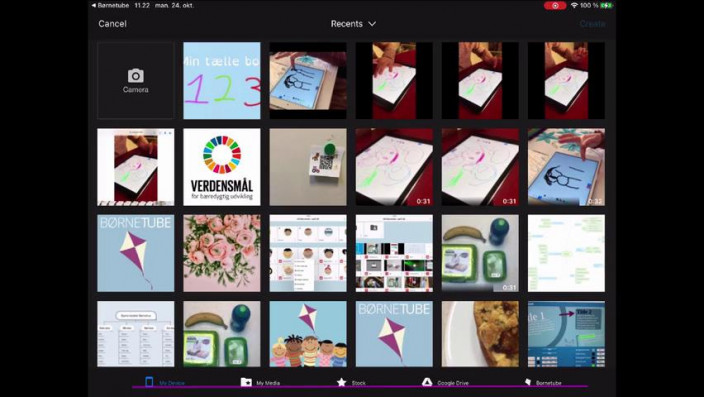The image size is (704, 397).
Task: Choose the QR code magnet photo
Action: pyautogui.click(x=308, y=167)
